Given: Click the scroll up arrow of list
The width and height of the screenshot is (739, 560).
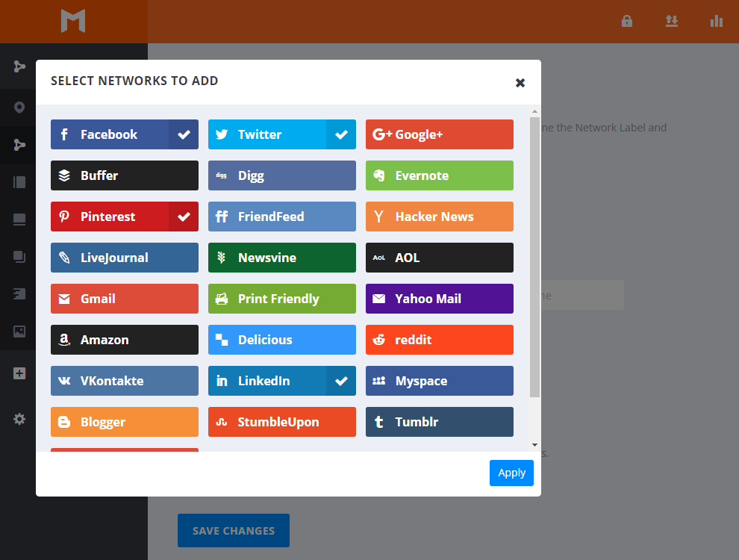Looking at the screenshot, I should 534,112.
